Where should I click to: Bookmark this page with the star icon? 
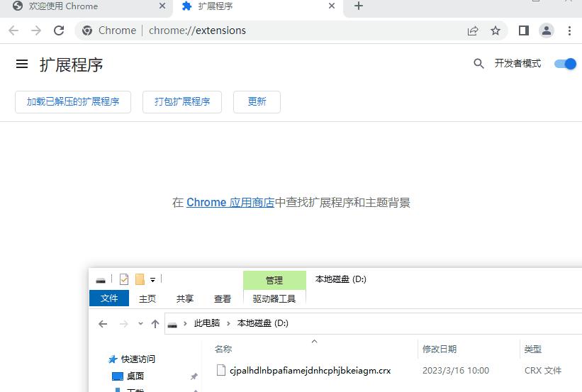tap(495, 30)
